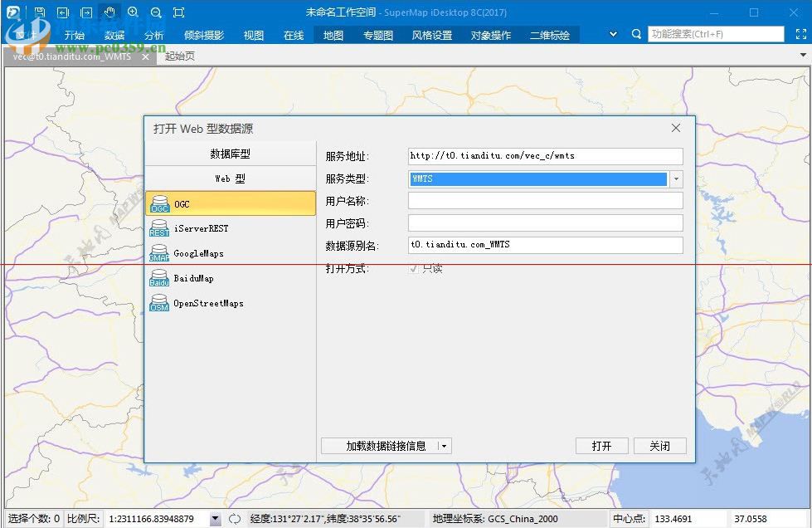Select the iServerREST data source icon
The height and width of the screenshot is (528, 812).
click(x=159, y=227)
